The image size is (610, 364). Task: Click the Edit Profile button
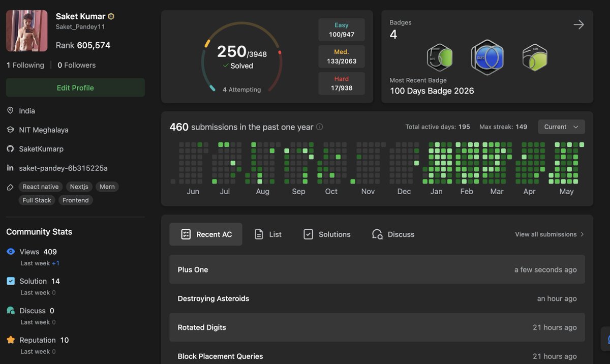coord(75,87)
